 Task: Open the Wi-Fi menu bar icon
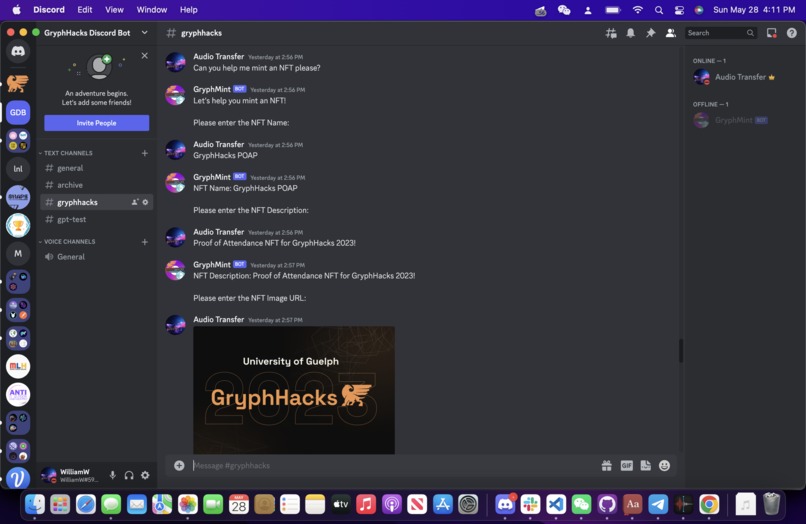[638, 10]
